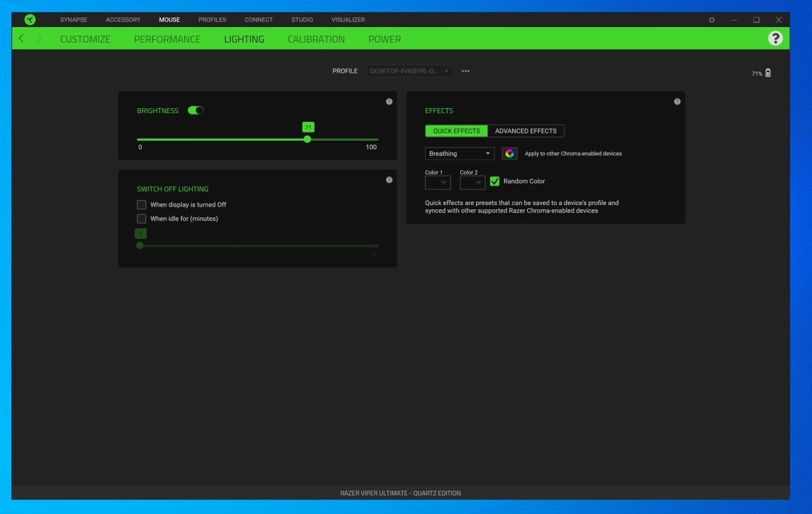Click the SWITCH OFF LIGHTING heading
Image resolution: width=812 pixels, height=514 pixels.
pyautogui.click(x=173, y=189)
